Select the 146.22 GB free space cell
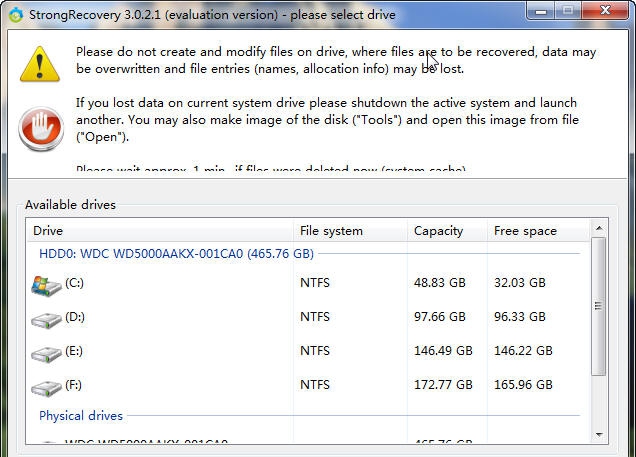The width and height of the screenshot is (636, 457). [x=523, y=351]
